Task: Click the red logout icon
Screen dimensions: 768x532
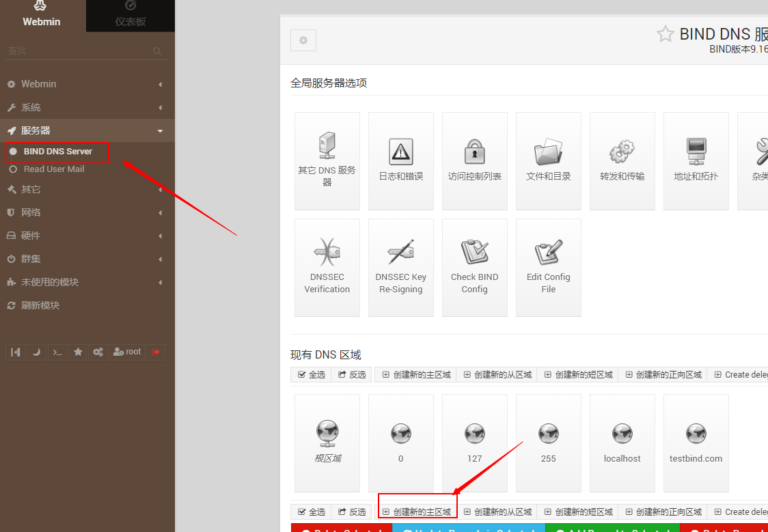Action: (x=156, y=352)
